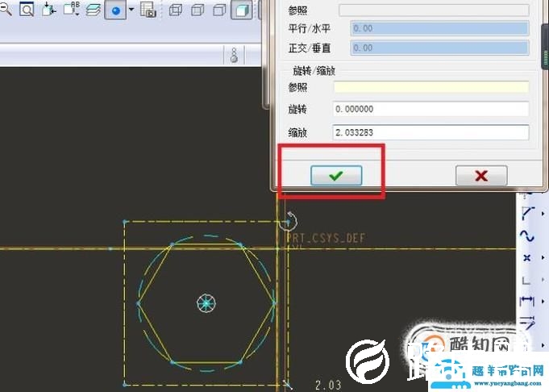Toggle the blue sphere display icon

115,10
